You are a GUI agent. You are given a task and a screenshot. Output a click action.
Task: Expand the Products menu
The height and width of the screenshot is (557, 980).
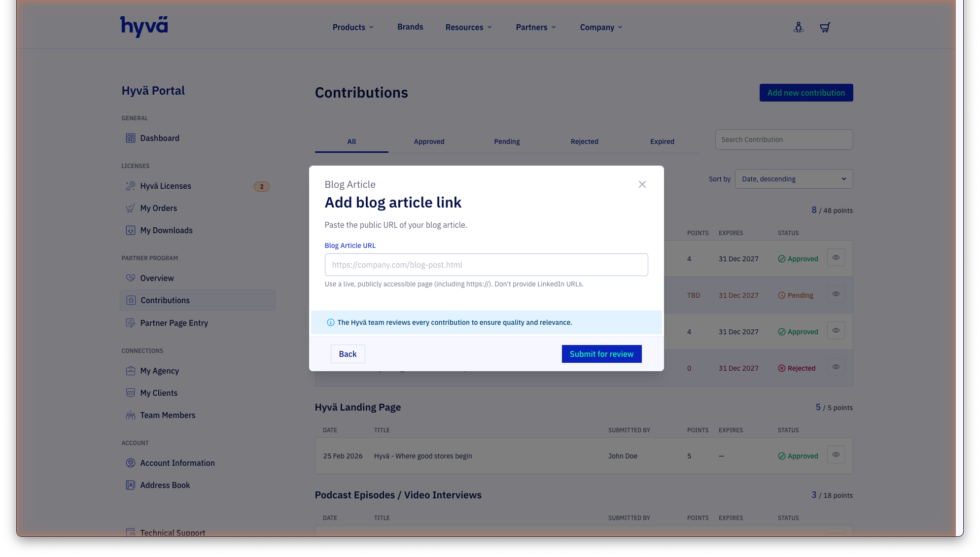[x=352, y=27]
